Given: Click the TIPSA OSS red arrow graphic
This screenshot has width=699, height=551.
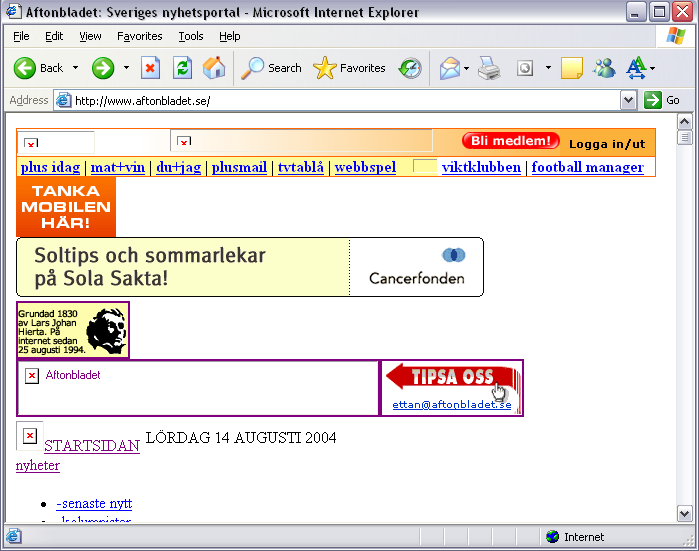Looking at the screenshot, I should pos(452,378).
